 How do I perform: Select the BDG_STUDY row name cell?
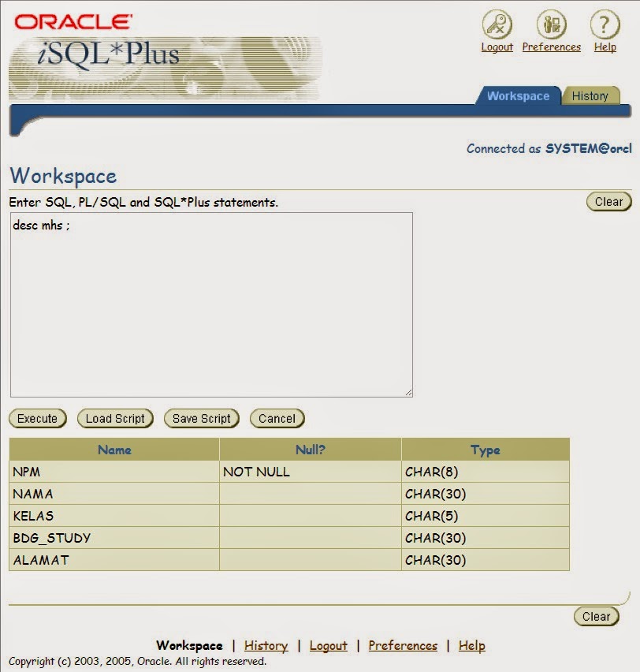114,538
